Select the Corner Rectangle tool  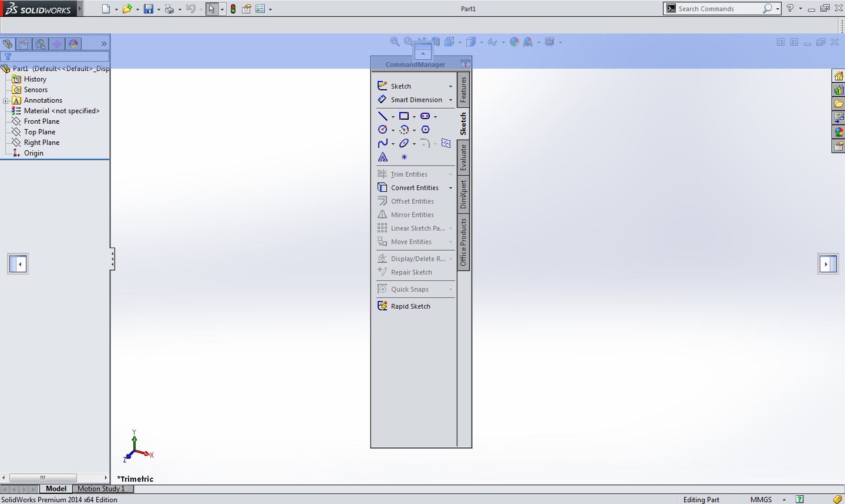tap(404, 116)
